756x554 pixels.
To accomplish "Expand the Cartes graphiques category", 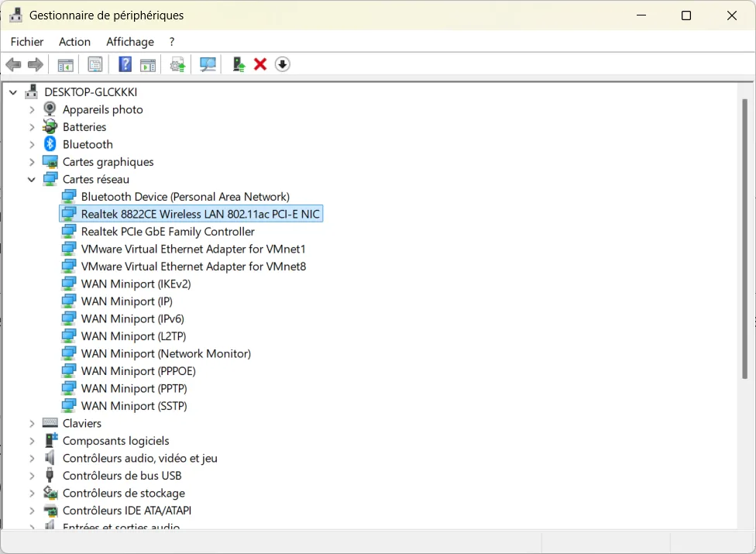I will [32, 162].
